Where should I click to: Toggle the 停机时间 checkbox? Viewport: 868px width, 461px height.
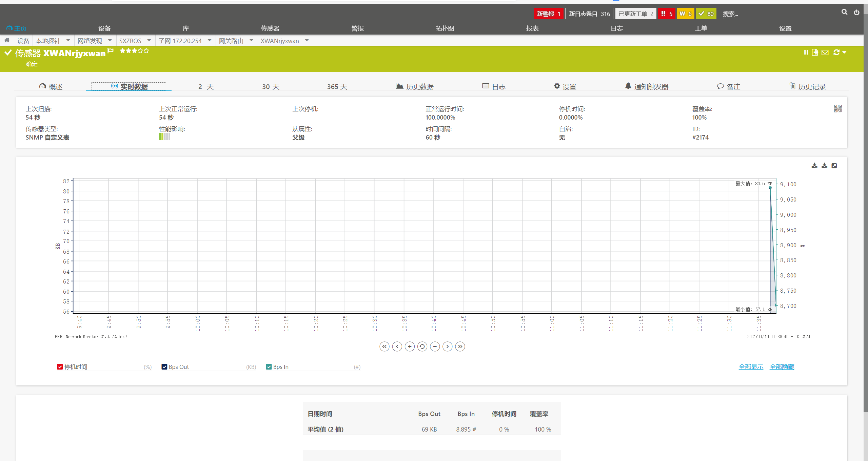[60, 367]
